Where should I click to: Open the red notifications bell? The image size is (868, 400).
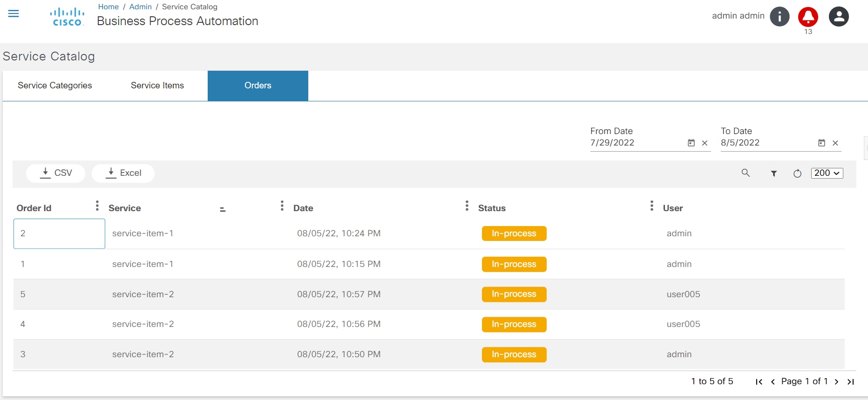808,17
